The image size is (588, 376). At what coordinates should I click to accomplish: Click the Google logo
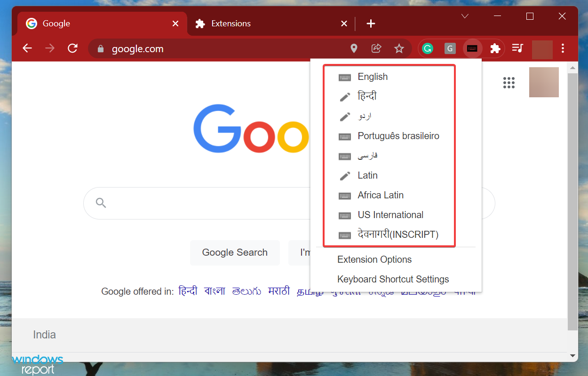click(252, 128)
